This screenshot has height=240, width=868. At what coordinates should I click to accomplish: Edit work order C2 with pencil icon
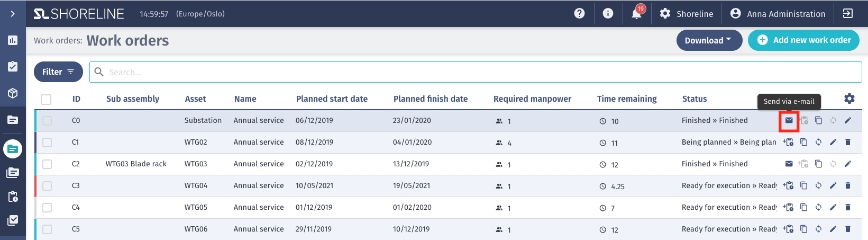[x=847, y=164]
